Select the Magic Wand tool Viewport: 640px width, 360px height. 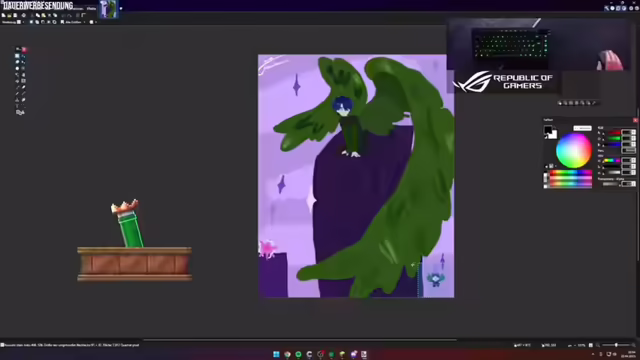17,75
